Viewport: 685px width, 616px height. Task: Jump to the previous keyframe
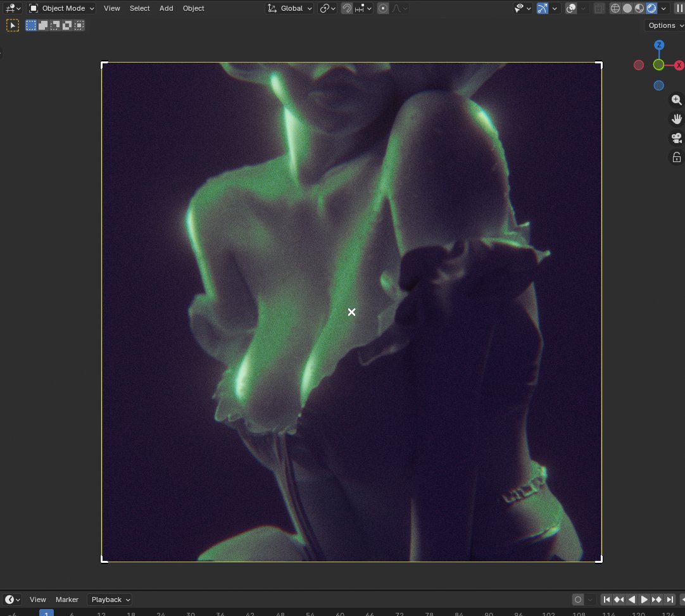pos(619,600)
